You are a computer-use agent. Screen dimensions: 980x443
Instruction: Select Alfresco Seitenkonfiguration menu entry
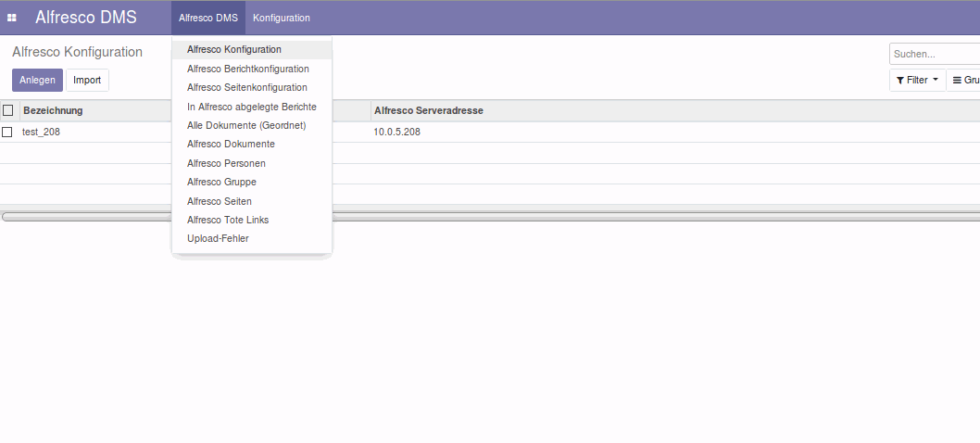click(x=252, y=88)
